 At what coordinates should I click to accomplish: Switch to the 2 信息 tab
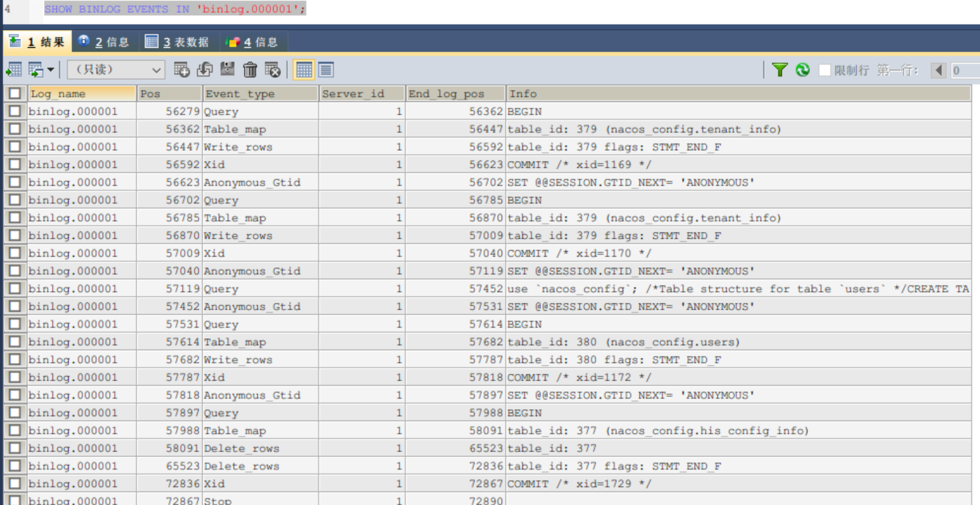tap(104, 42)
